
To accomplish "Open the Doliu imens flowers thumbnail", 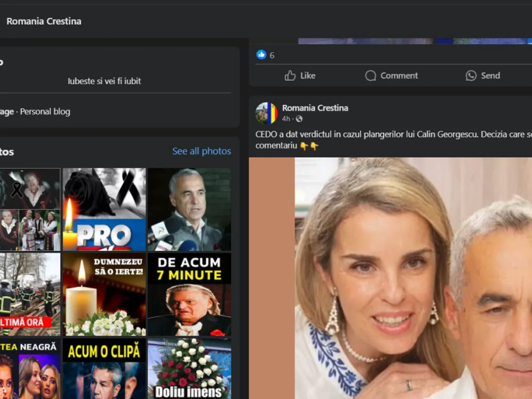I will point(189,369).
